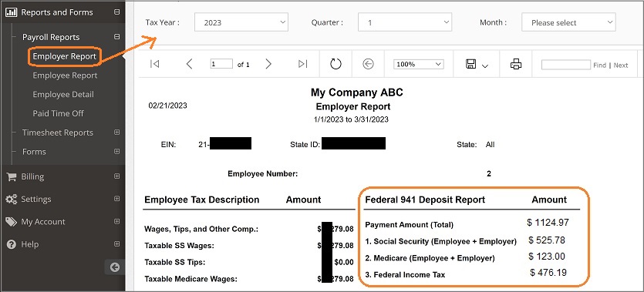Click the Taxable SS Wages label
The image size is (644, 292).
click(180, 246)
